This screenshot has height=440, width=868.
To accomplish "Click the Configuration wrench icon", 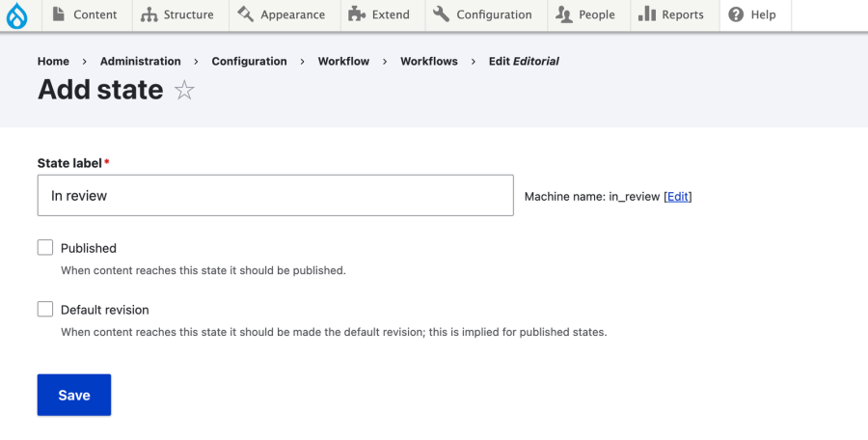I will pyautogui.click(x=441, y=14).
